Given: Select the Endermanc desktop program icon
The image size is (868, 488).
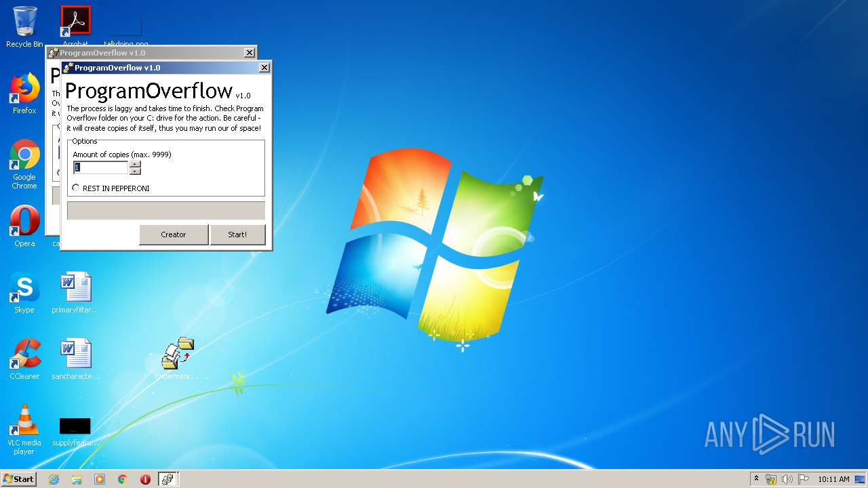Looking at the screenshot, I should tap(177, 359).
